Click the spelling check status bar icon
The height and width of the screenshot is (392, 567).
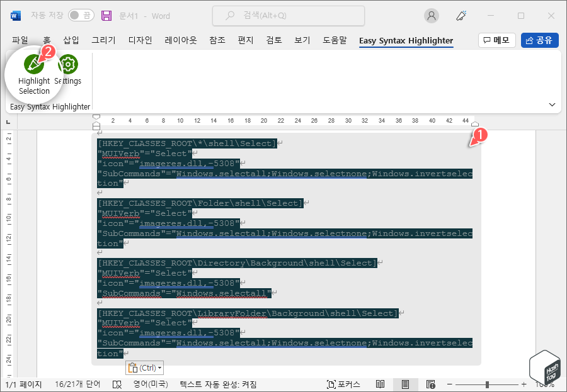pos(117,384)
